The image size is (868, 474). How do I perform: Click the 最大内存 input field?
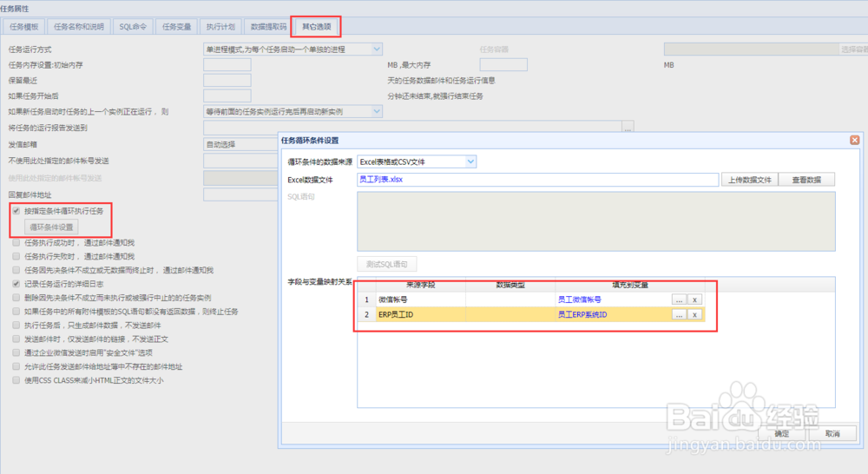pos(503,65)
